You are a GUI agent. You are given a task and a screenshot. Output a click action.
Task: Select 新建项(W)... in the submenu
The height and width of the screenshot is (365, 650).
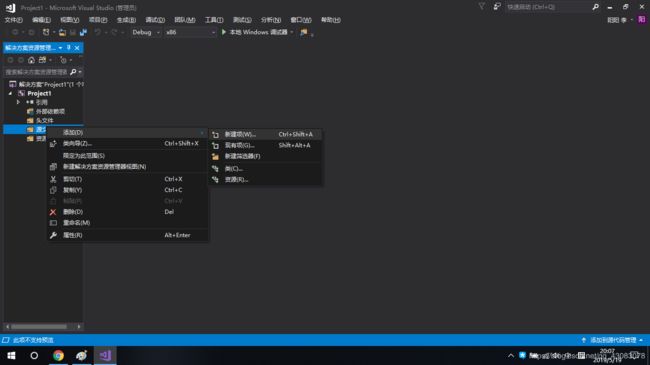[265, 134]
